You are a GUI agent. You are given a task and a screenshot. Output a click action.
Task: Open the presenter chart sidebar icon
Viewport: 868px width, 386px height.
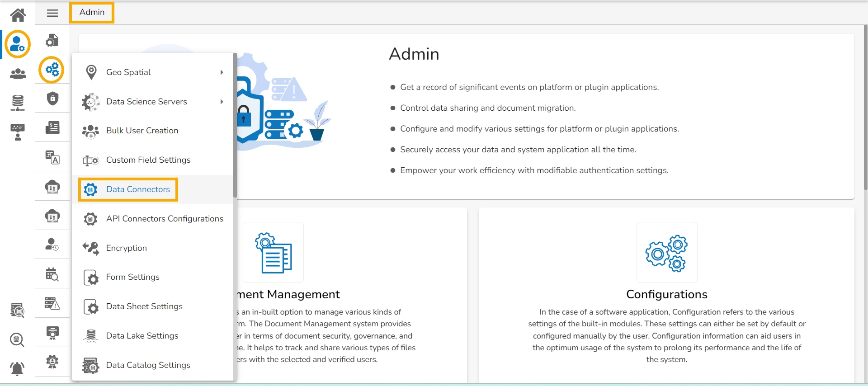[18, 132]
